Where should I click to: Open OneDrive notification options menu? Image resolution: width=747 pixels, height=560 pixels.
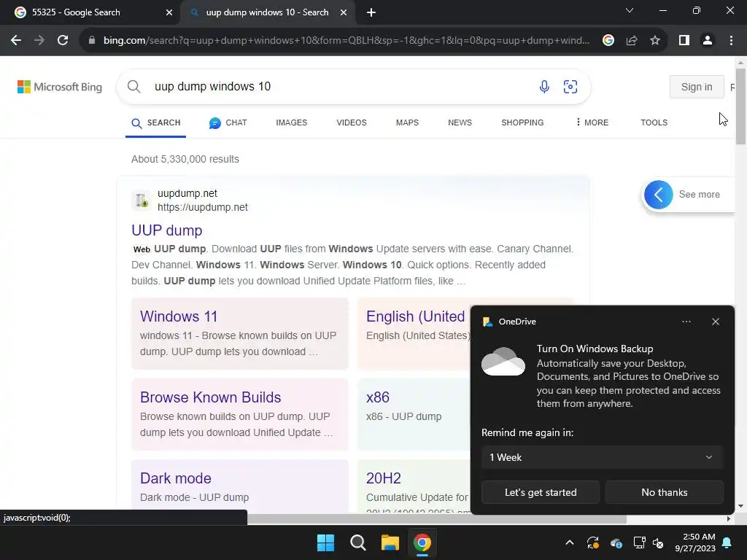[686, 322]
